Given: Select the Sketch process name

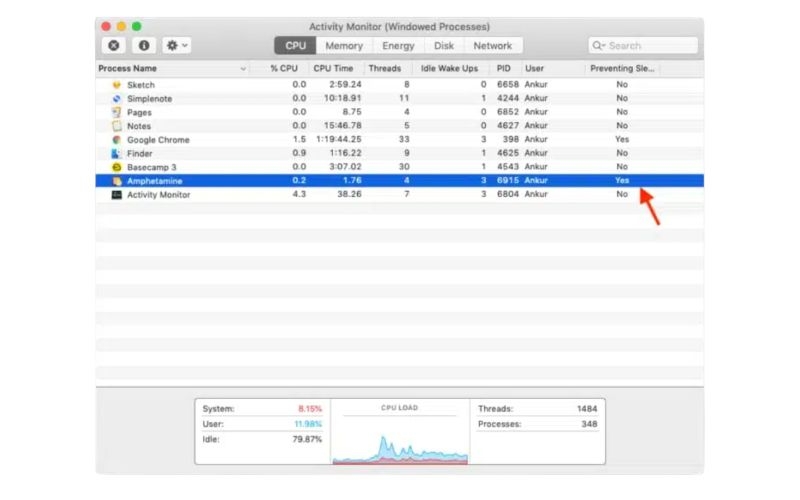Looking at the screenshot, I should (141, 85).
